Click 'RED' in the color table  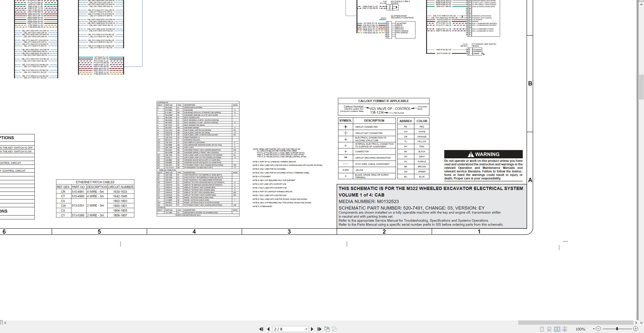pos(422,127)
